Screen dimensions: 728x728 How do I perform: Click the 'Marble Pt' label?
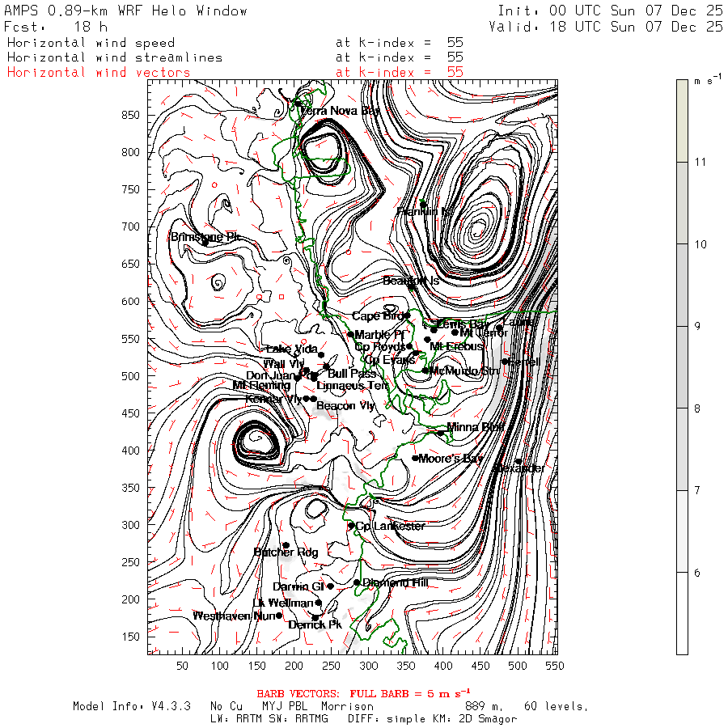coord(380,334)
